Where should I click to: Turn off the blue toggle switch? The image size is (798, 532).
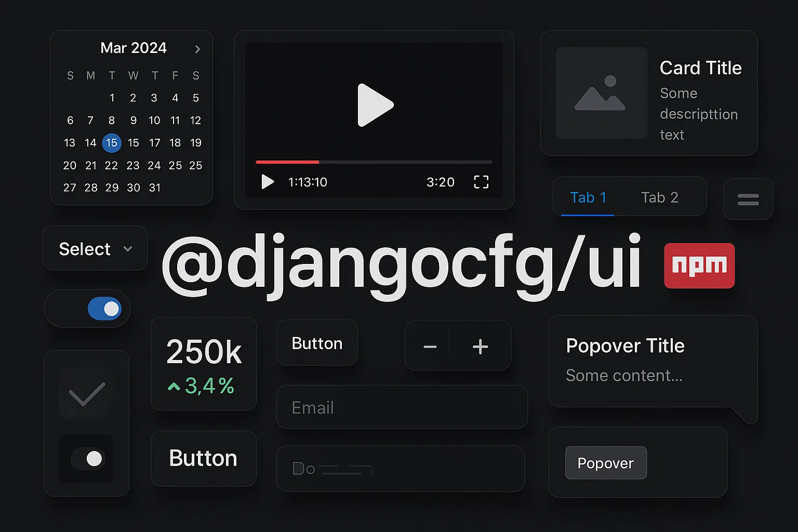pyautogui.click(x=104, y=309)
